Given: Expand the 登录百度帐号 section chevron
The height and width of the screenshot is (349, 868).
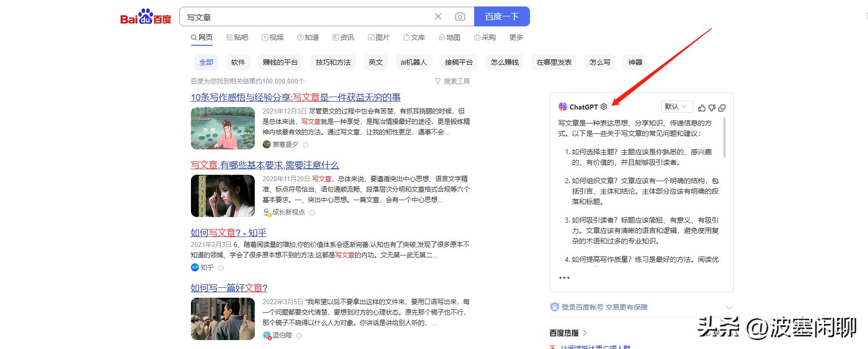Looking at the screenshot, I should (729, 307).
